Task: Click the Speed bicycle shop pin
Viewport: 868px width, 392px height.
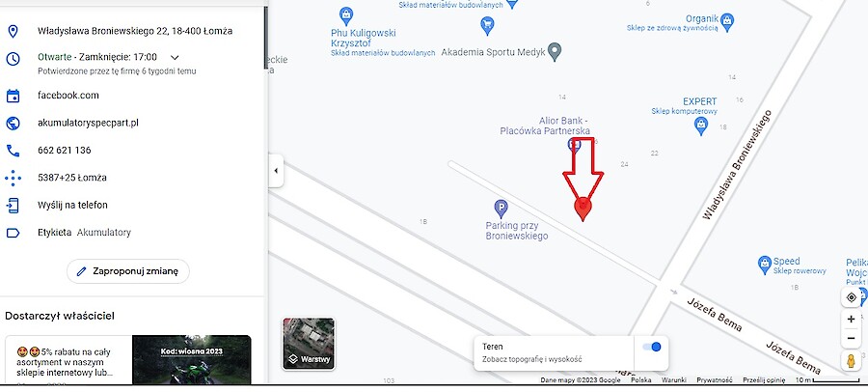Action: coord(765,263)
